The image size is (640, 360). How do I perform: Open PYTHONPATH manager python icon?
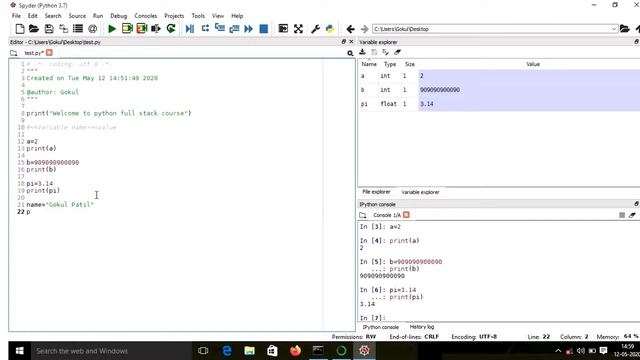(x=330, y=29)
